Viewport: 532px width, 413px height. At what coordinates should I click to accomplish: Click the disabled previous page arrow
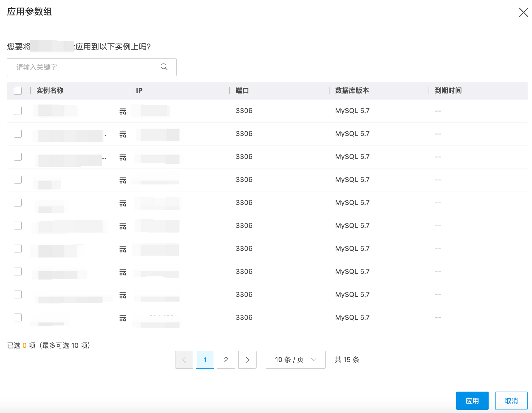184,359
